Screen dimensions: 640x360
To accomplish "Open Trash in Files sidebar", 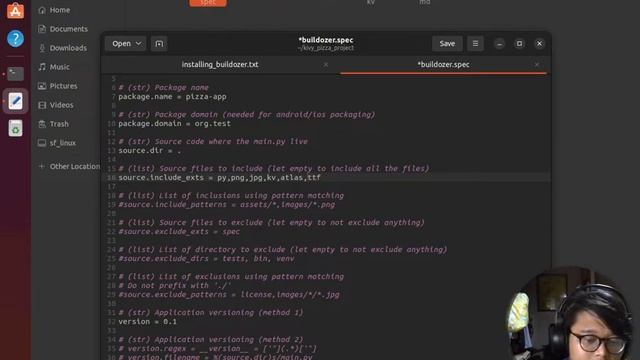I will click(x=59, y=124).
